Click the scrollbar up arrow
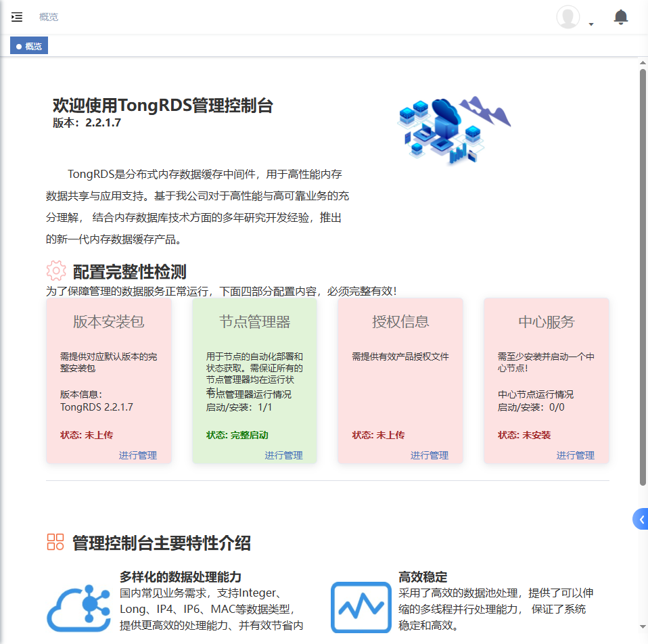The image size is (648, 644). tap(643, 63)
